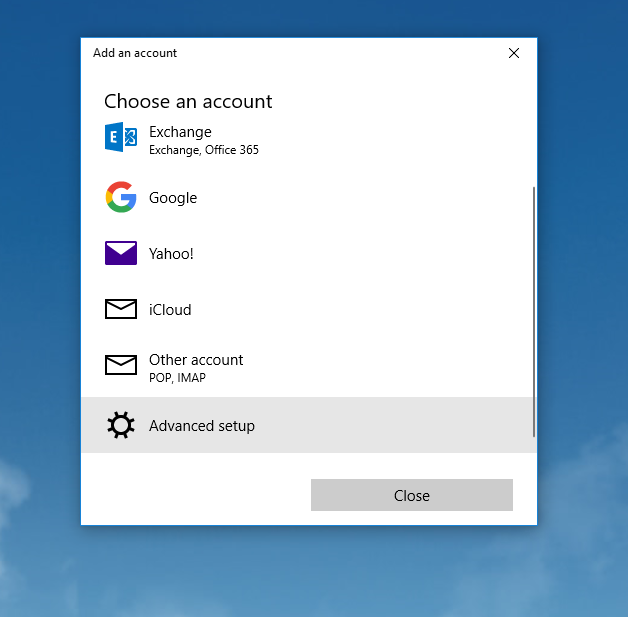Click the POP, IMAP subtitle text
This screenshot has width=628, height=617.
[177, 378]
